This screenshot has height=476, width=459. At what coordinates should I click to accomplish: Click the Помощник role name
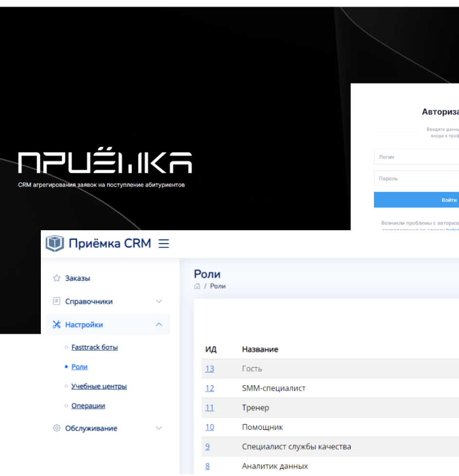(263, 427)
